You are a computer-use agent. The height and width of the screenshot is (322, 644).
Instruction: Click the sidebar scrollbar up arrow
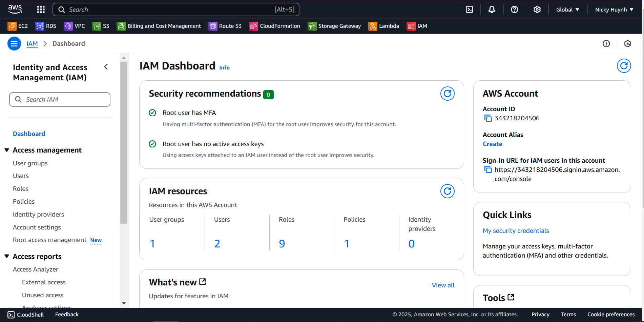coord(124,58)
